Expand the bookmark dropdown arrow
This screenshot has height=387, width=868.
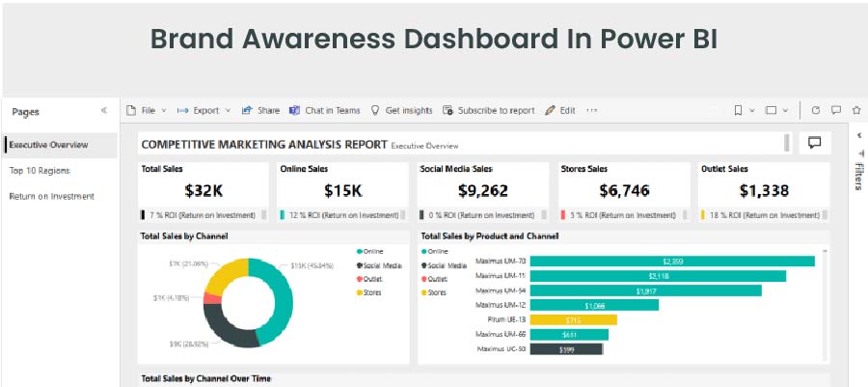[751, 111]
